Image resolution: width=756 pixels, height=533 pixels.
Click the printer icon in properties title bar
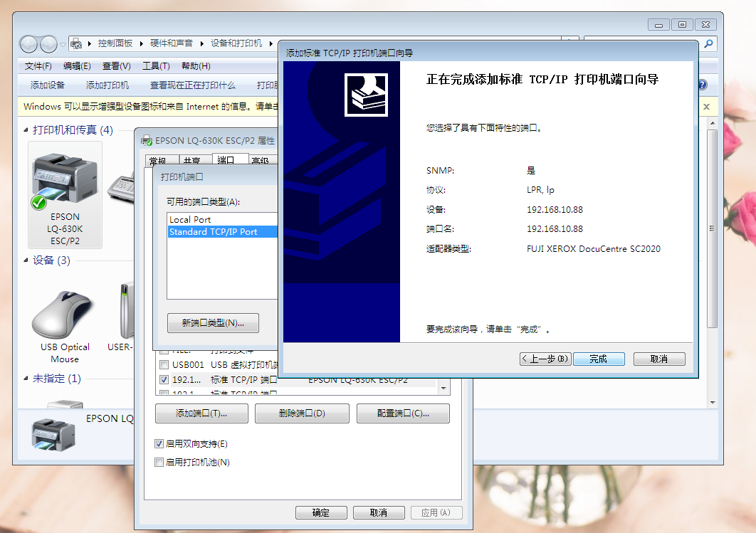(147, 141)
